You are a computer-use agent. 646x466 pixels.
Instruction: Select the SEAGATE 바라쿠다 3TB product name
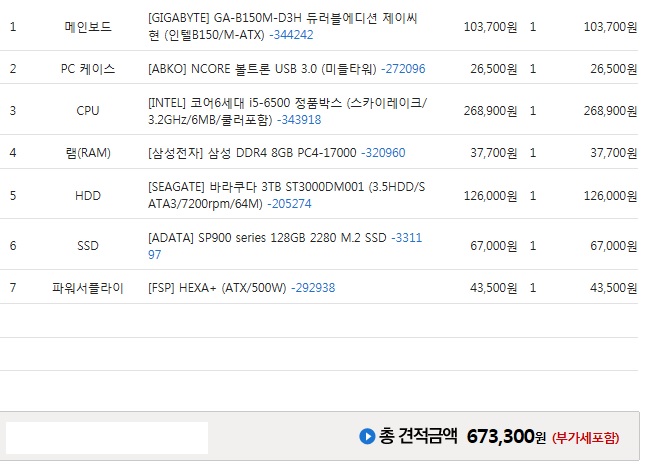286,195
